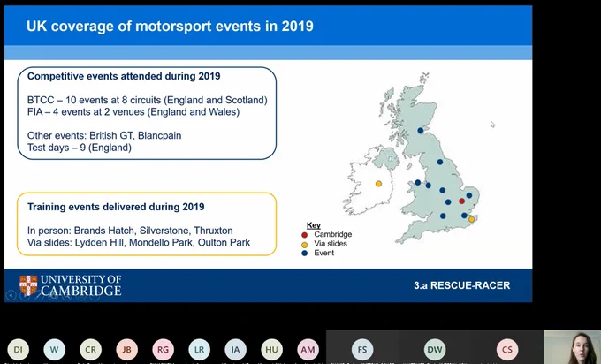The image size is (601, 364).
Task: Click the University of Cambridge crest logo
Action: coord(28,285)
